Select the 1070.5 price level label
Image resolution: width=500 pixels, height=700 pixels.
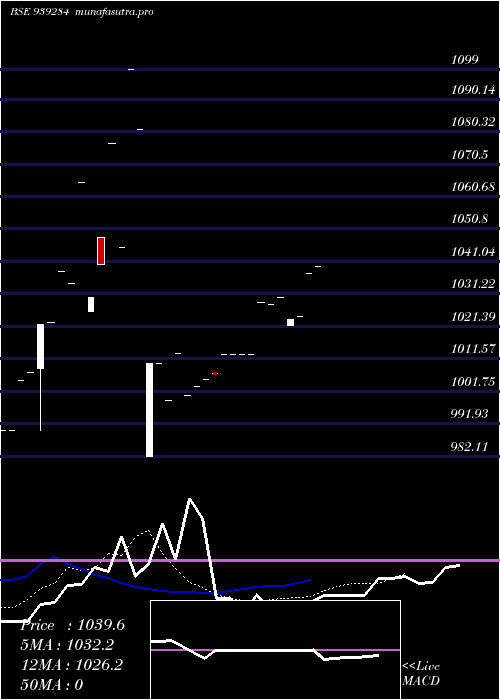469,154
